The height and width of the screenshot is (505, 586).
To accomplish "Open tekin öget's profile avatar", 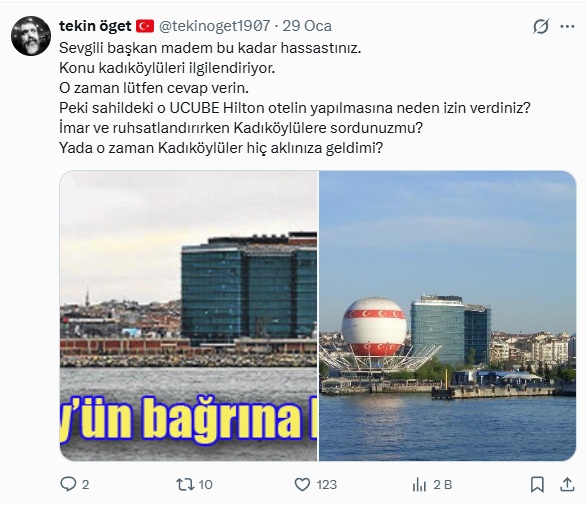I will click(31, 36).
